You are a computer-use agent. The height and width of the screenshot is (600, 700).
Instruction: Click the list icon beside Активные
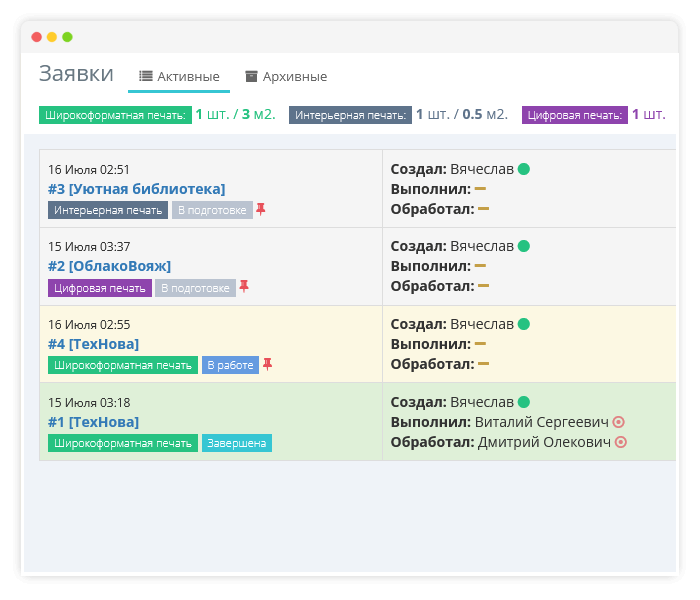(x=146, y=76)
